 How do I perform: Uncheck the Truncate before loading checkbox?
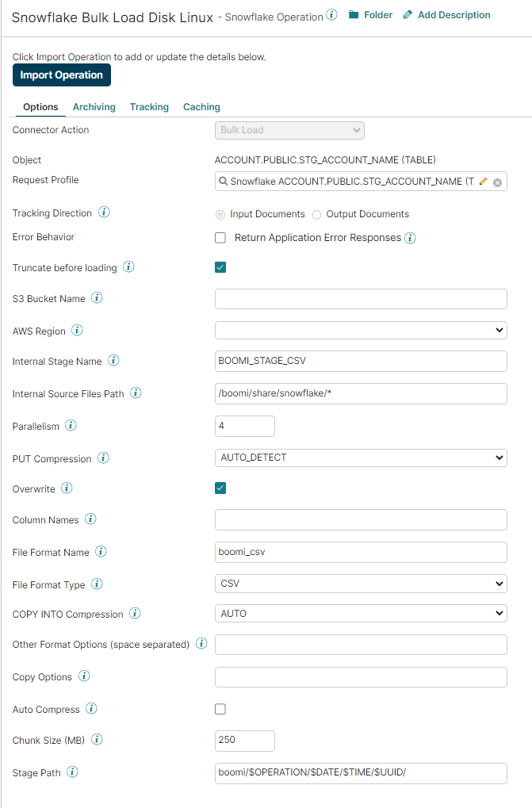tap(220, 267)
